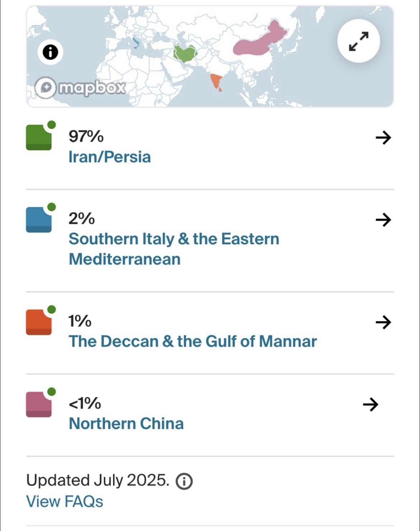Click the Mapbox logo
The width and height of the screenshot is (420, 531).
click(80, 88)
